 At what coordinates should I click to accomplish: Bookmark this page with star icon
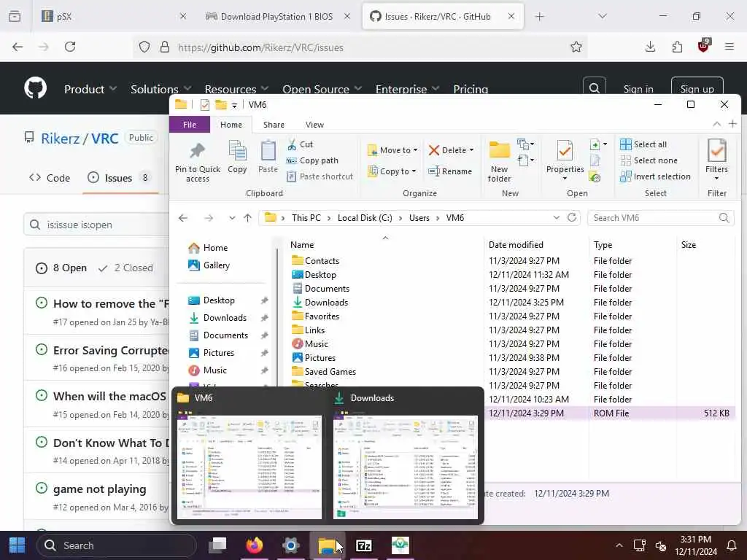[x=576, y=47]
